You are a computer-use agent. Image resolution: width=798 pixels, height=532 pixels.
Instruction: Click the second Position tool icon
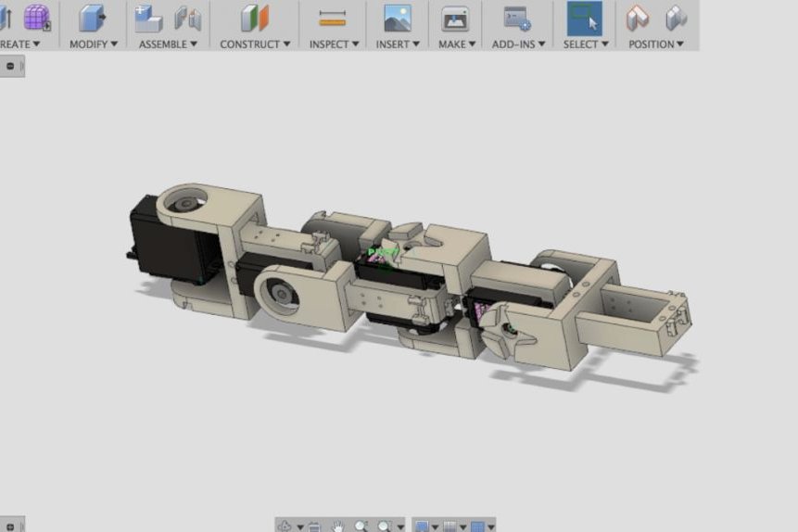(x=677, y=18)
